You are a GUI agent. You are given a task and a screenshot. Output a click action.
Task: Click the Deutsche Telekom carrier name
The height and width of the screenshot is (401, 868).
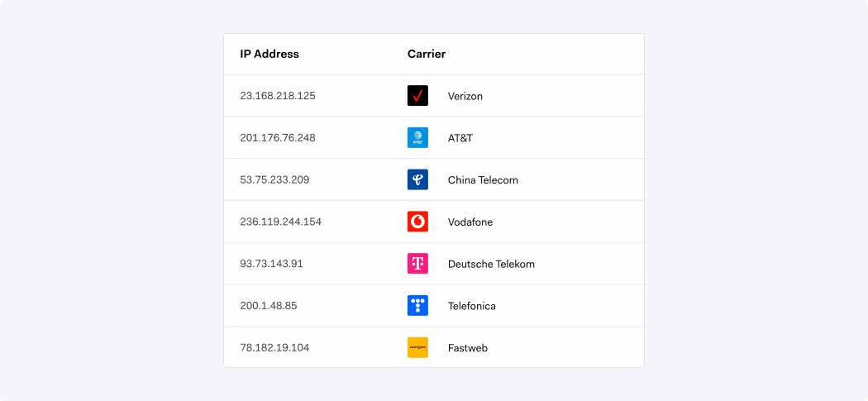coord(491,264)
